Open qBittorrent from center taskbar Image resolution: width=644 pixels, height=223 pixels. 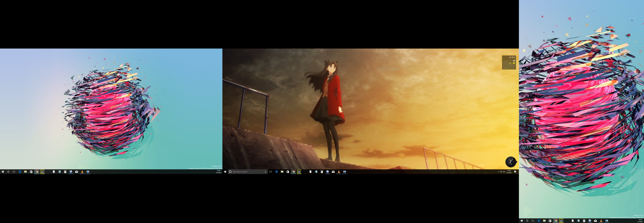click(327, 172)
